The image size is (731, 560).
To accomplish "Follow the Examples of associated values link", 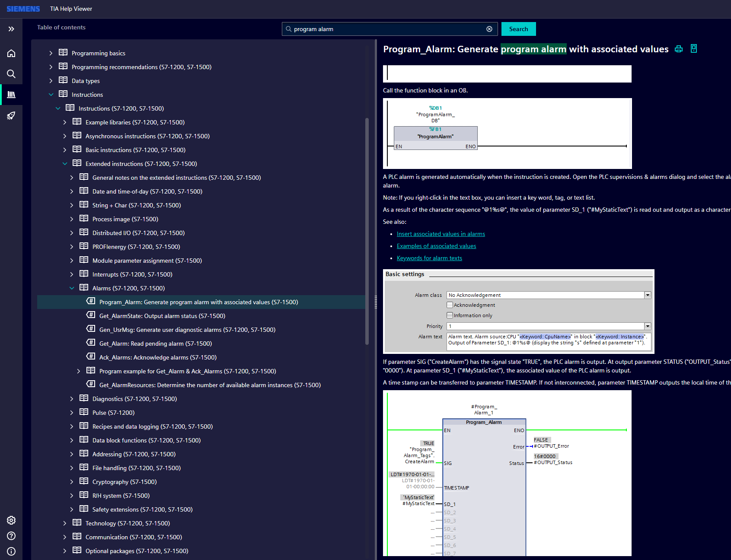I will tap(437, 246).
